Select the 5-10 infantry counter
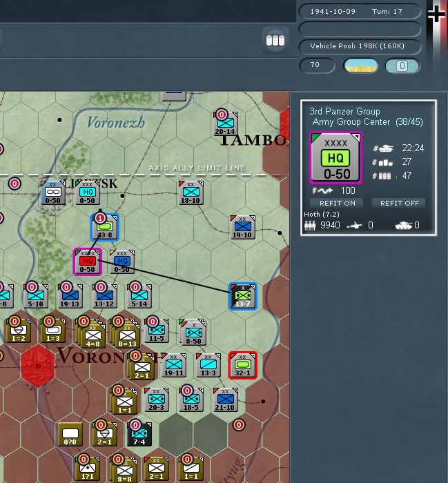This screenshot has height=483, width=448. [x=36, y=296]
